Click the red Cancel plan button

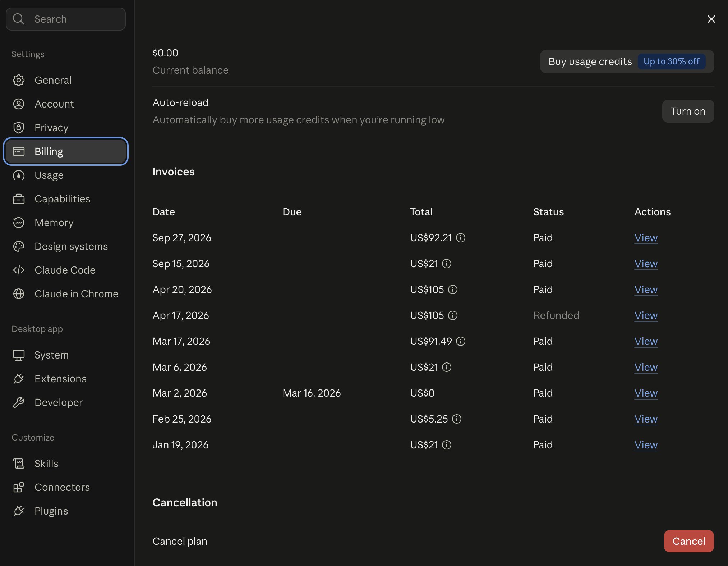coord(689,541)
